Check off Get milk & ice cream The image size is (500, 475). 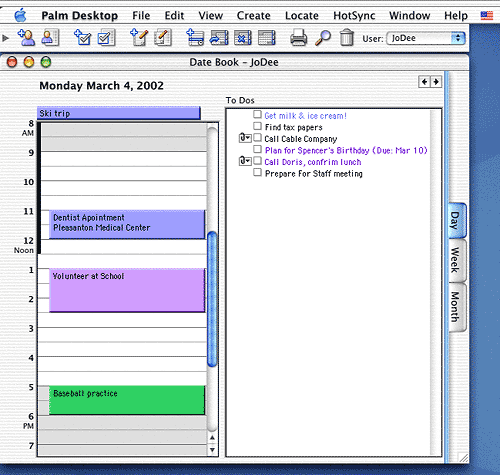pyautogui.click(x=257, y=114)
